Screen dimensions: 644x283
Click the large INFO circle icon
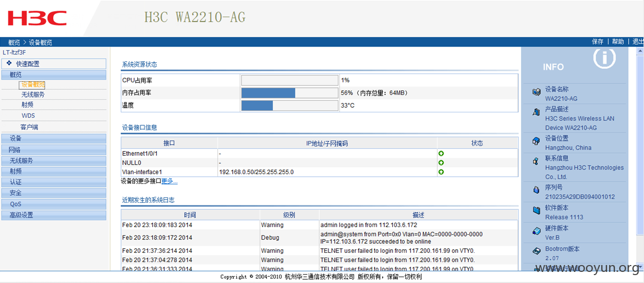[604, 58]
